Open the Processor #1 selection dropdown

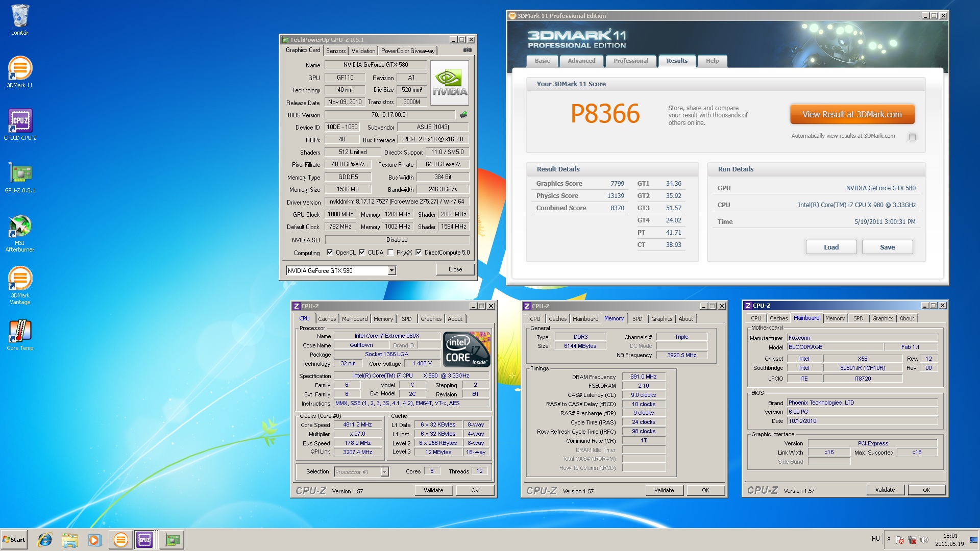coord(384,472)
